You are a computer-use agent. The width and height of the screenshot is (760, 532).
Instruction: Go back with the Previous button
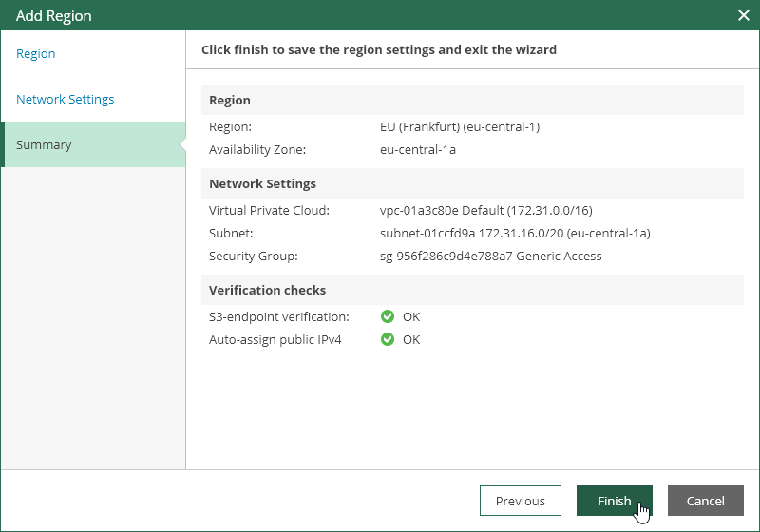point(520,501)
